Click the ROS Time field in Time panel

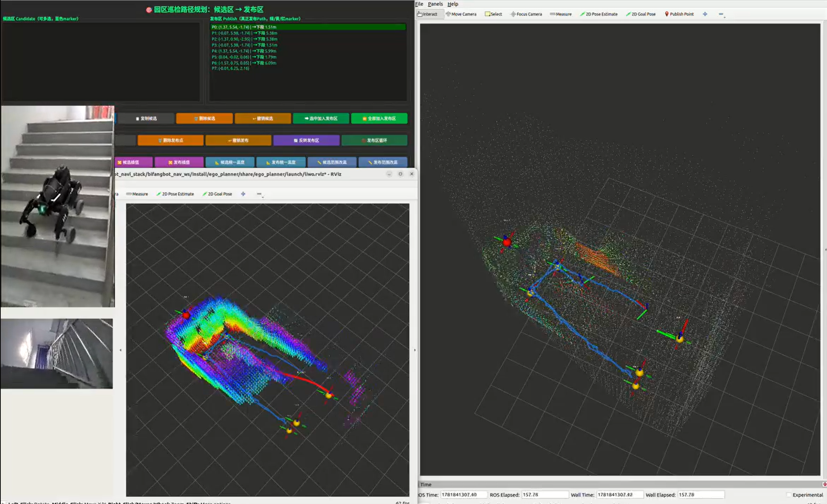[x=463, y=495]
